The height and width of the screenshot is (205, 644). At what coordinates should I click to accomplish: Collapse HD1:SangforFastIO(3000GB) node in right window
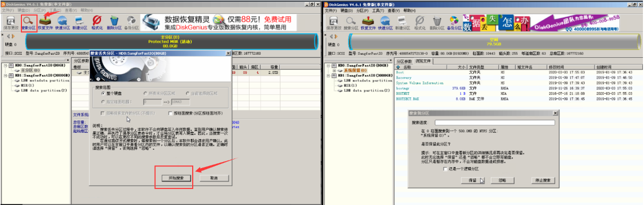[328, 75]
